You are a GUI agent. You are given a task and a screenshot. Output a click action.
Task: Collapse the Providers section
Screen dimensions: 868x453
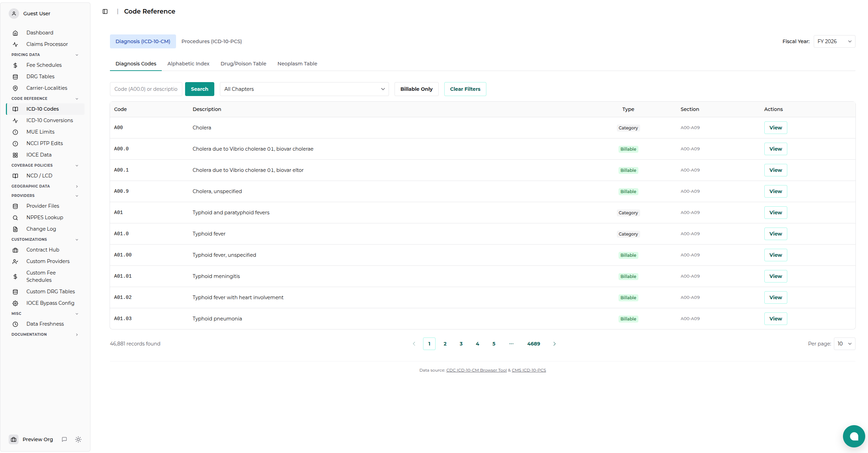(x=45, y=196)
